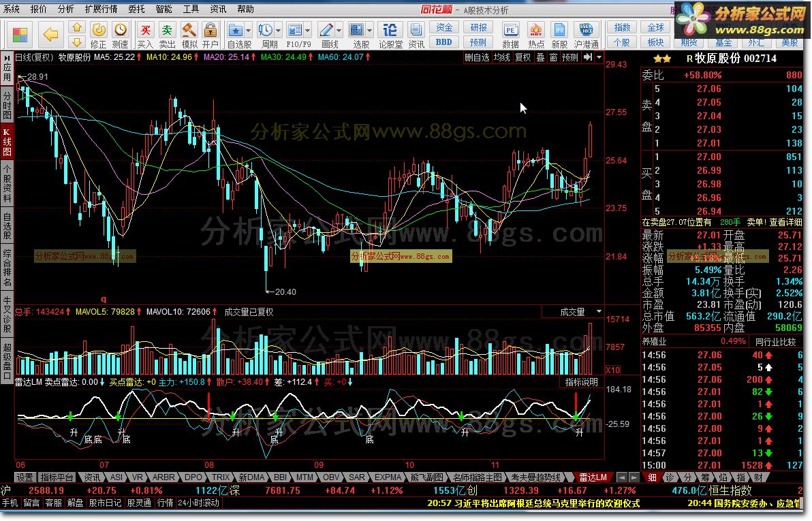Collapse the left sidebar toggle above 应用

[x=7, y=57]
